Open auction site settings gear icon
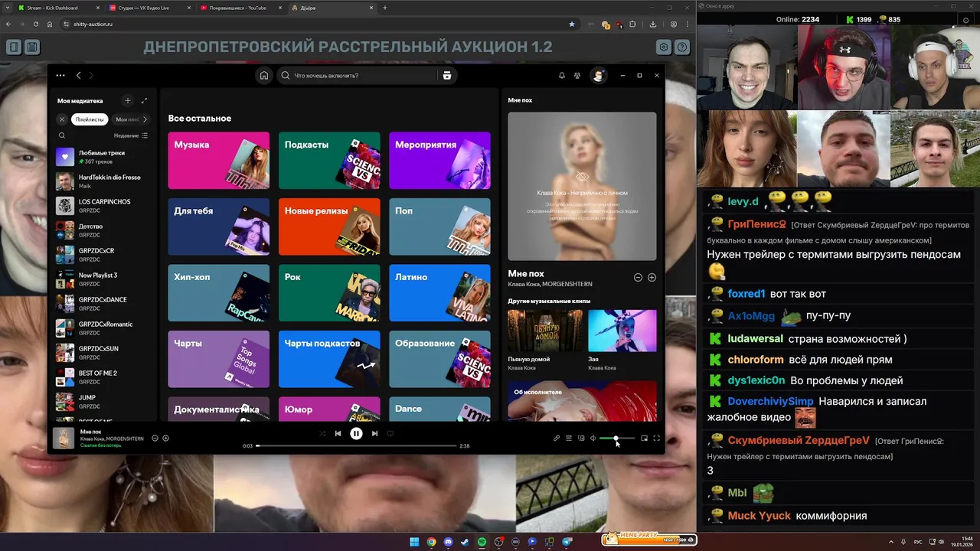 [x=664, y=47]
